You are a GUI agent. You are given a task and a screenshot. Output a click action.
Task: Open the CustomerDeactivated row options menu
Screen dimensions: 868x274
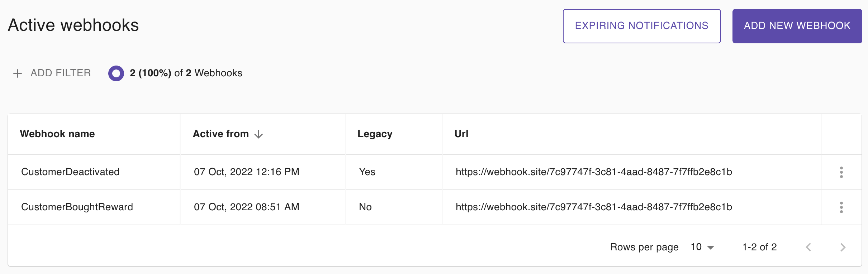[x=841, y=172]
